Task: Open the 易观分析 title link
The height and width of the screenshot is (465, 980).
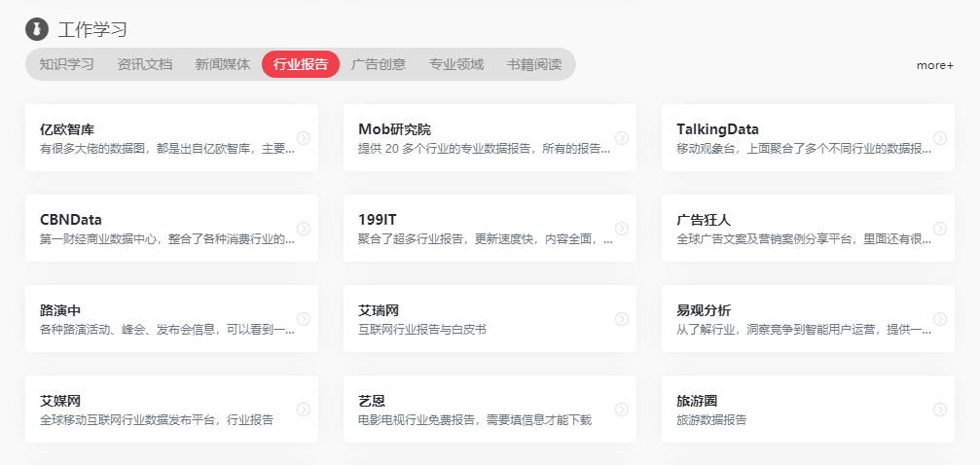Action: pos(704,310)
